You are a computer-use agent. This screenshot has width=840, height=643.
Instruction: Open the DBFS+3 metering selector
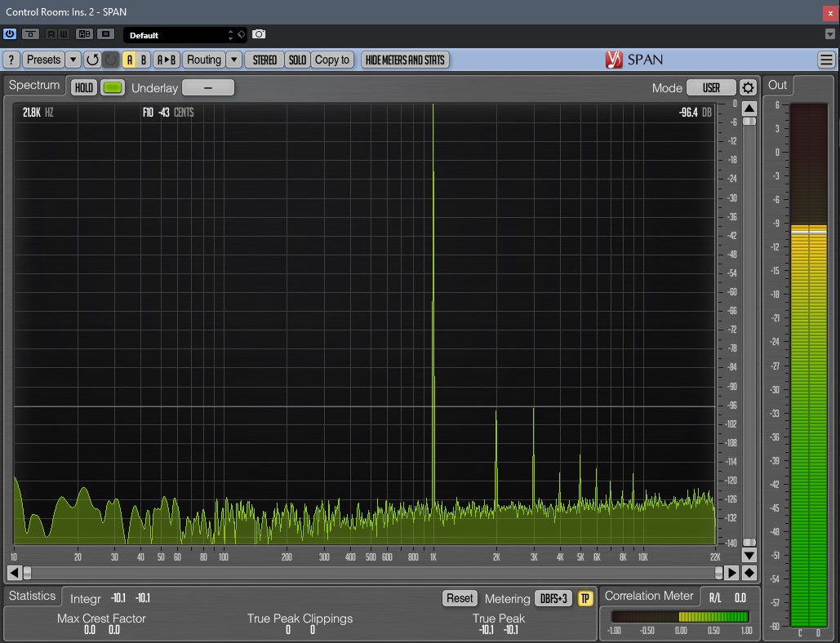(553, 598)
